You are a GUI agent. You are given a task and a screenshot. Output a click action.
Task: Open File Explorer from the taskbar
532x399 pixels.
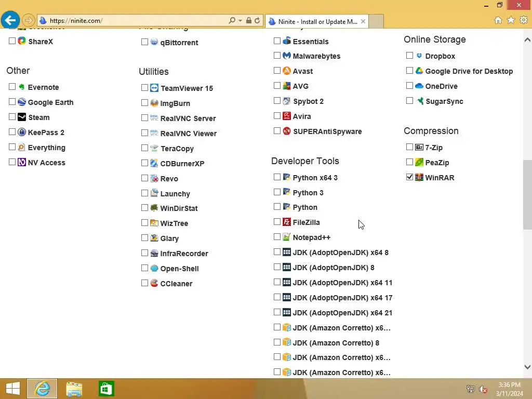tap(74, 389)
